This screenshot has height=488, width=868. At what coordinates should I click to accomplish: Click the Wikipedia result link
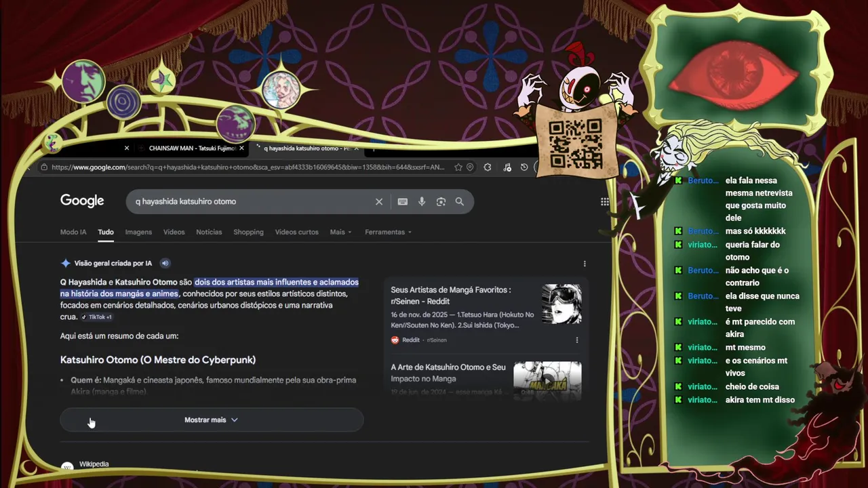click(x=94, y=464)
